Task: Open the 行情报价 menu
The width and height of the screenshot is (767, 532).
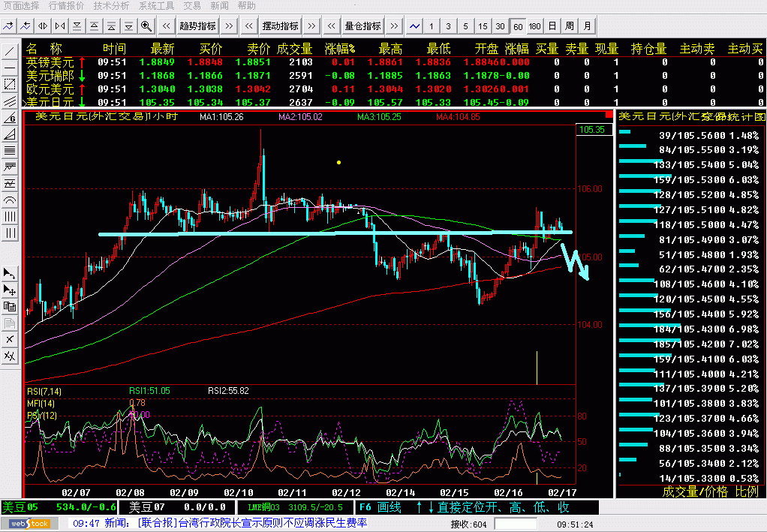Action: (66, 6)
